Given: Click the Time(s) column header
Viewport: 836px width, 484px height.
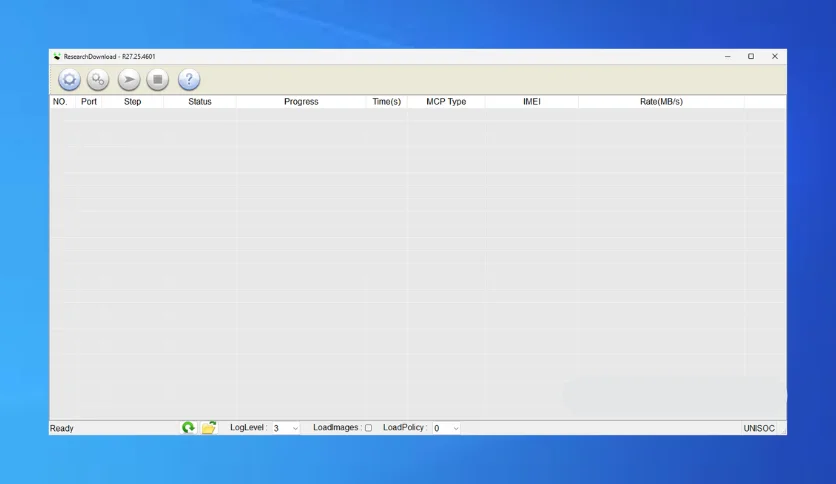Looking at the screenshot, I should [387, 102].
